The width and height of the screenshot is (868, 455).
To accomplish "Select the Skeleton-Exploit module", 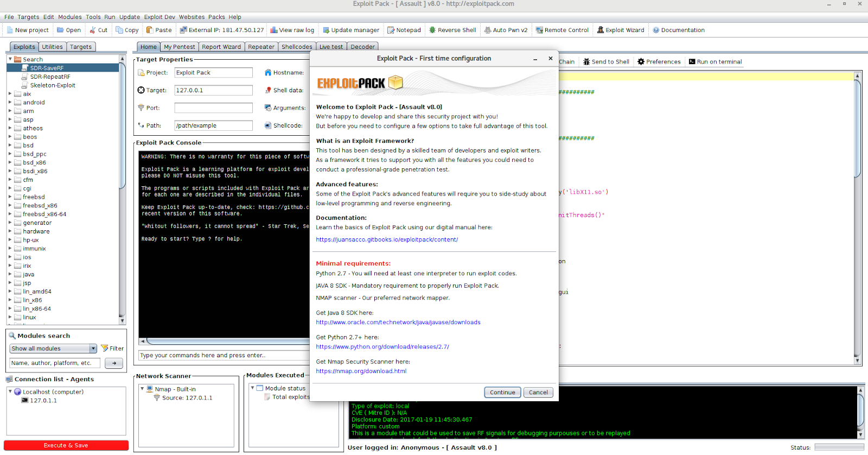I will [53, 85].
